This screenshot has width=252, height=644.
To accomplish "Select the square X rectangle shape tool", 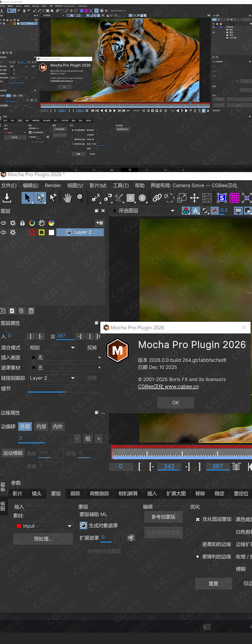I will 131,198.
